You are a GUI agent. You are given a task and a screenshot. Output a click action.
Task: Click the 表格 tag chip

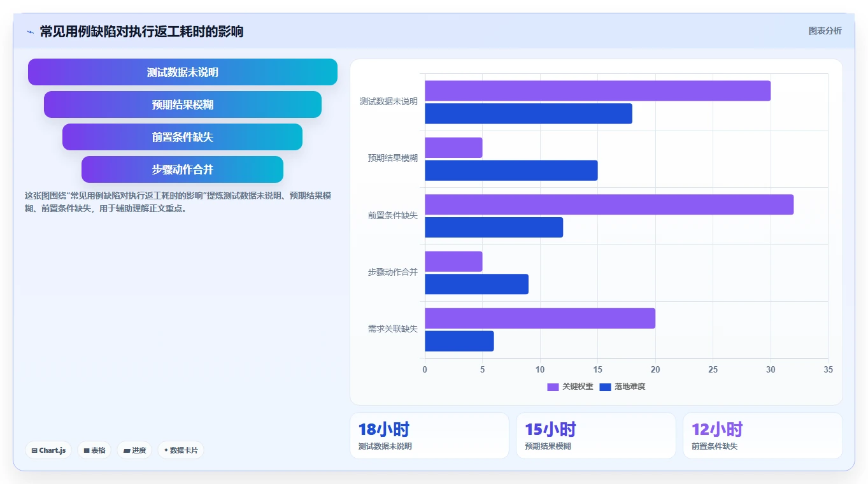tap(94, 450)
